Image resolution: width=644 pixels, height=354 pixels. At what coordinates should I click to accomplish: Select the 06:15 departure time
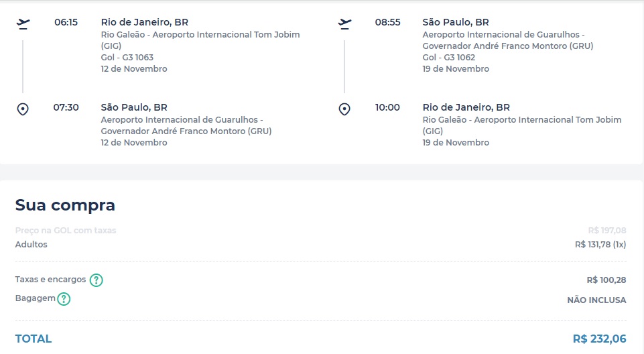point(66,22)
